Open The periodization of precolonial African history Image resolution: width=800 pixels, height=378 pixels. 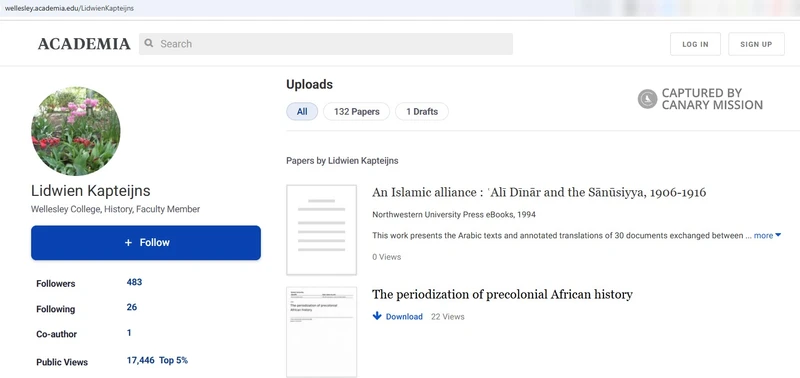[502, 294]
